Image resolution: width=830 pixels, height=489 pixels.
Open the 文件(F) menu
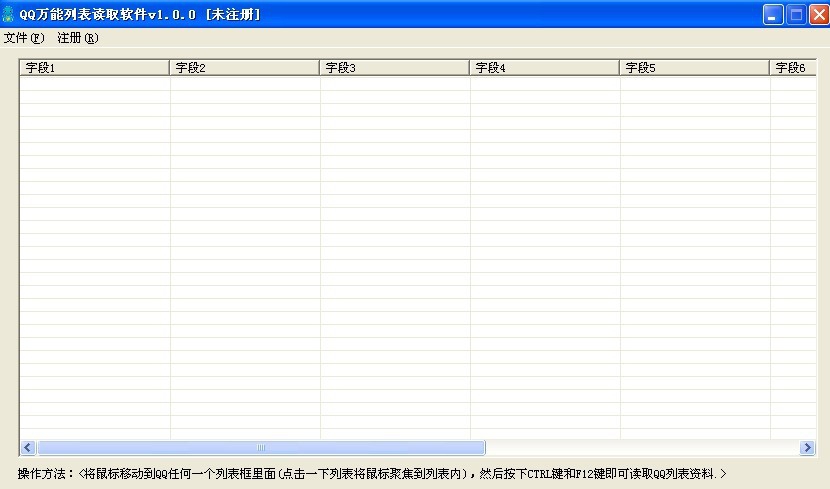[24, 38]
